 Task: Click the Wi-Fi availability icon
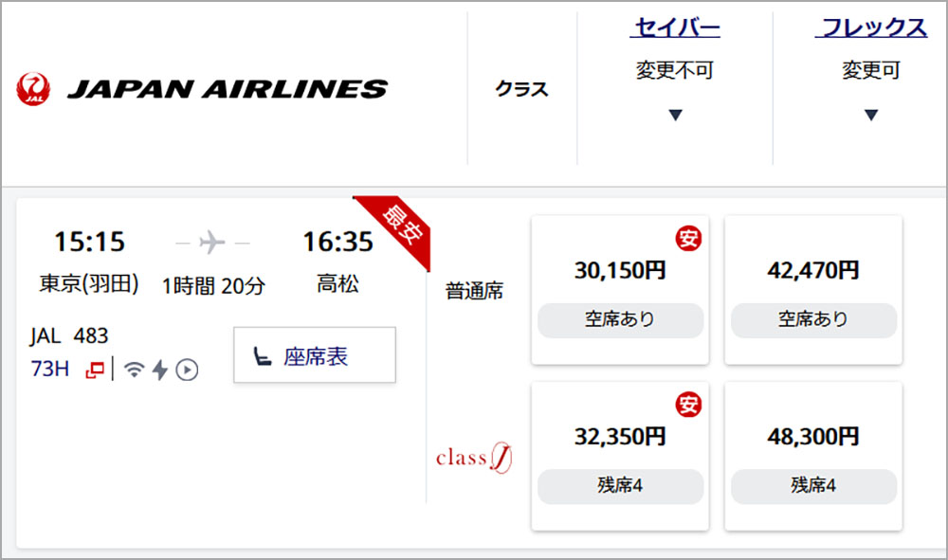click(134, 370)
